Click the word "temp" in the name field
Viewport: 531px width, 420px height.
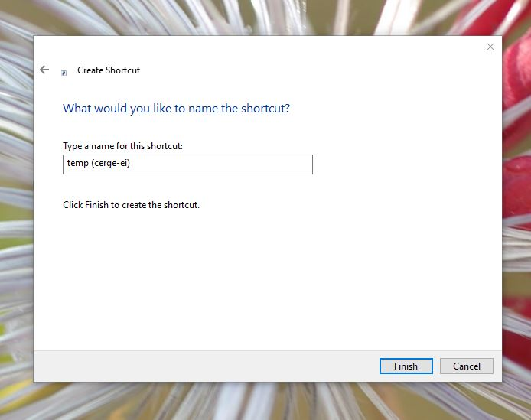[x=77, y=164]
